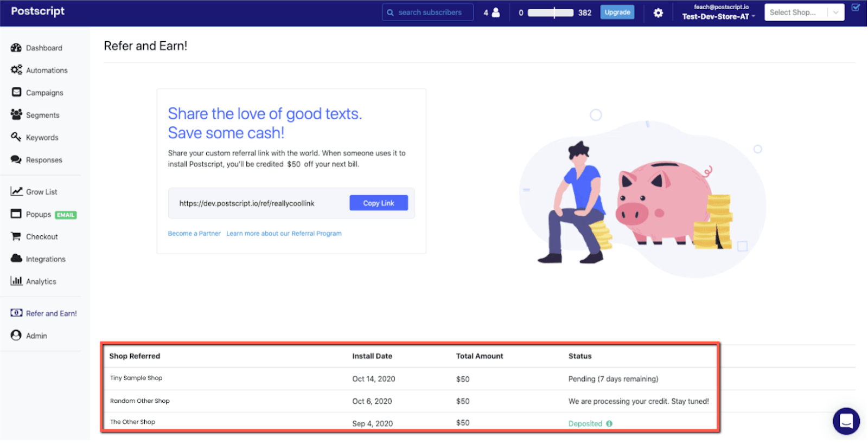Viewport: 868px width, 444px height.
Task: Open the Select Shop dropdown
Action: (x=804, y=12)
